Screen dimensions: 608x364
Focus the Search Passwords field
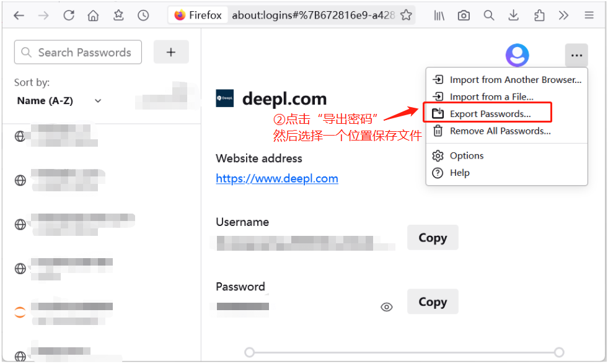point(78,52)
